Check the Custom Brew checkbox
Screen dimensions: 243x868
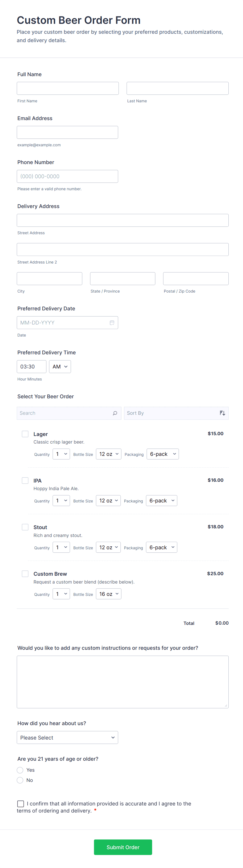pos(25,574)
